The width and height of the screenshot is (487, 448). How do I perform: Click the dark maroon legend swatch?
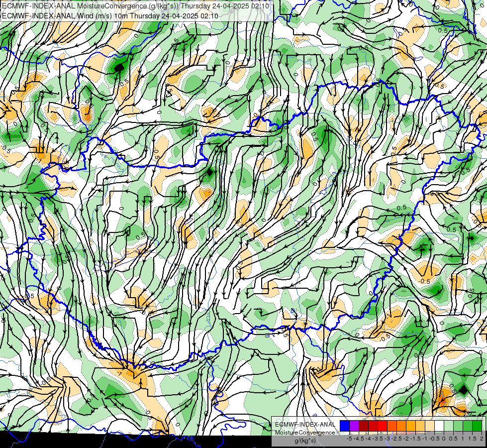tap(364, 426)
